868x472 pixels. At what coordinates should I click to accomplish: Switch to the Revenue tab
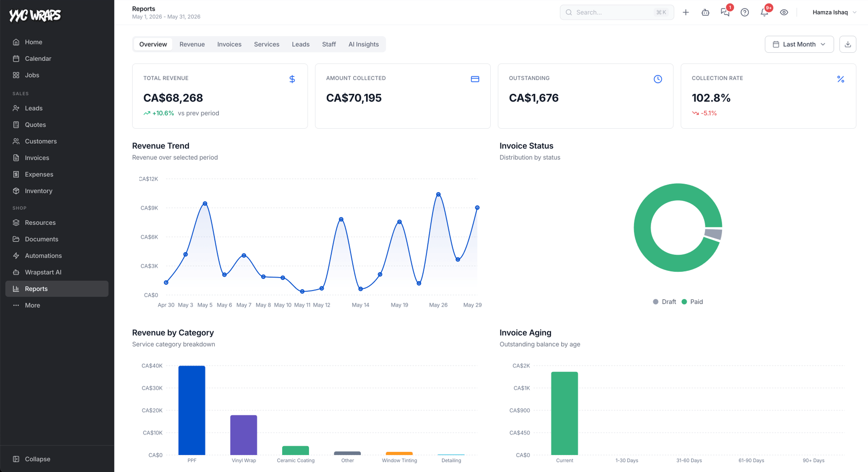coord(192,44)
